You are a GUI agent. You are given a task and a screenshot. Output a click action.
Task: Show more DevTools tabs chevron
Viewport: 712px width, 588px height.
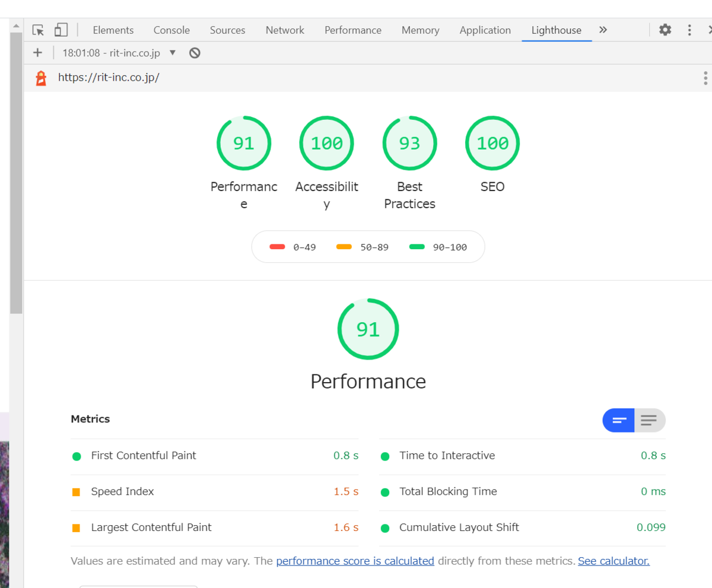coord(603,30)
